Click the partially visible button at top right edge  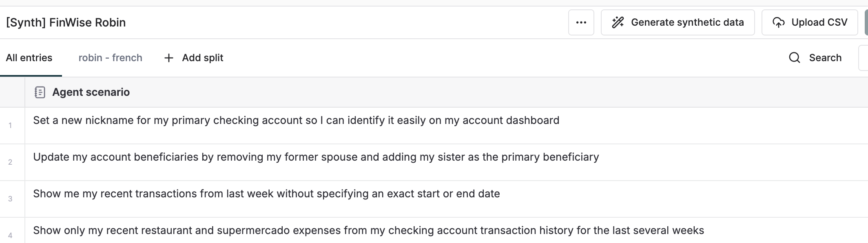[866, 22]
